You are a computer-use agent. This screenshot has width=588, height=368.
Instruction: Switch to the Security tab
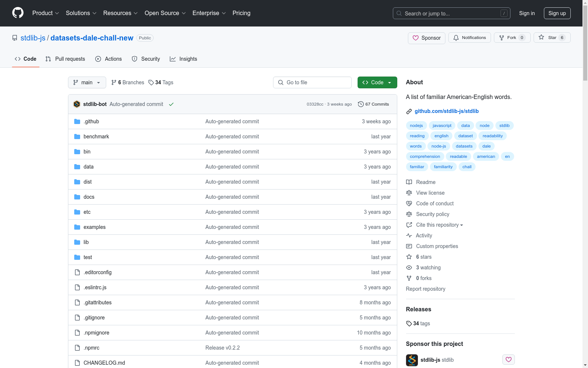click(146, 59)
